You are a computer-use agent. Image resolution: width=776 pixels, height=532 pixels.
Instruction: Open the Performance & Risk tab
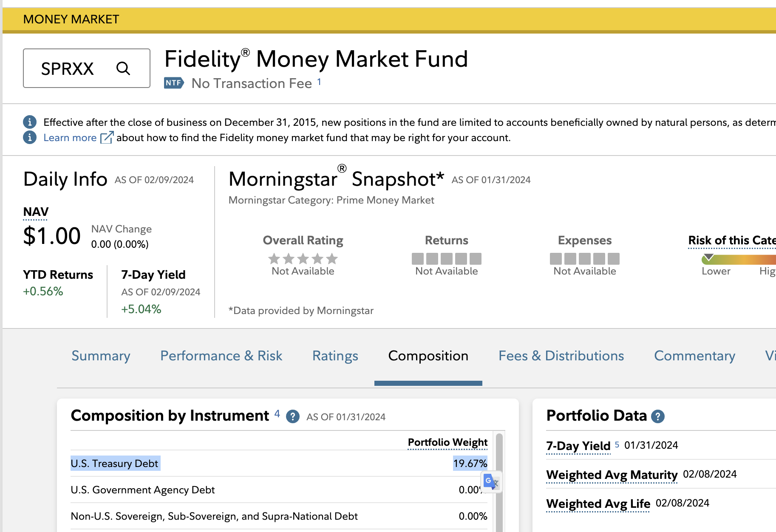coord(221,356)
